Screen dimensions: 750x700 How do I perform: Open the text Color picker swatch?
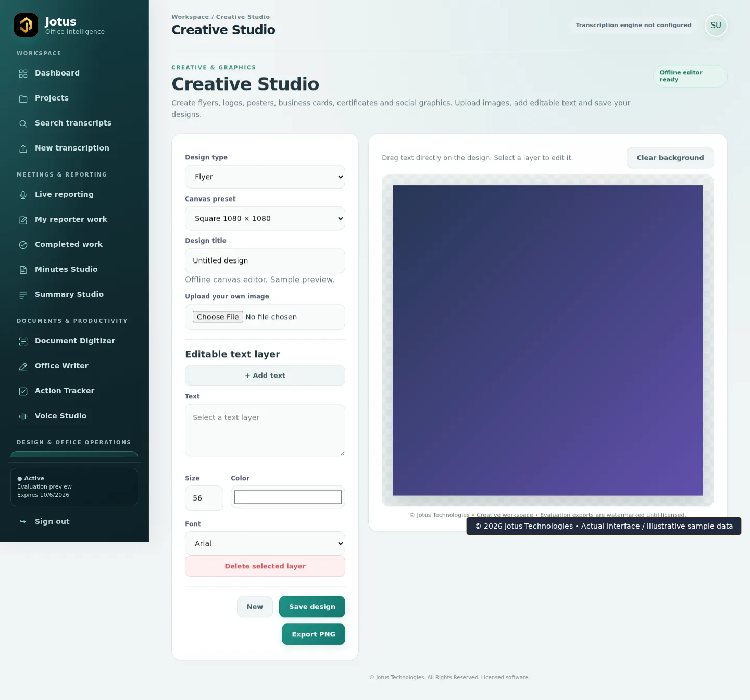click(288, 497)
